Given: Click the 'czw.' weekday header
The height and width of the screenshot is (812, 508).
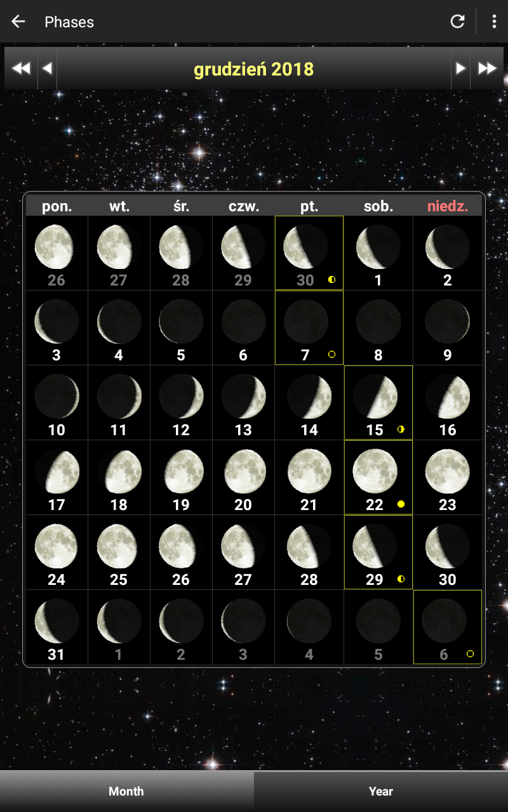Looking at the screenshot, I should (x=243, y=206).
